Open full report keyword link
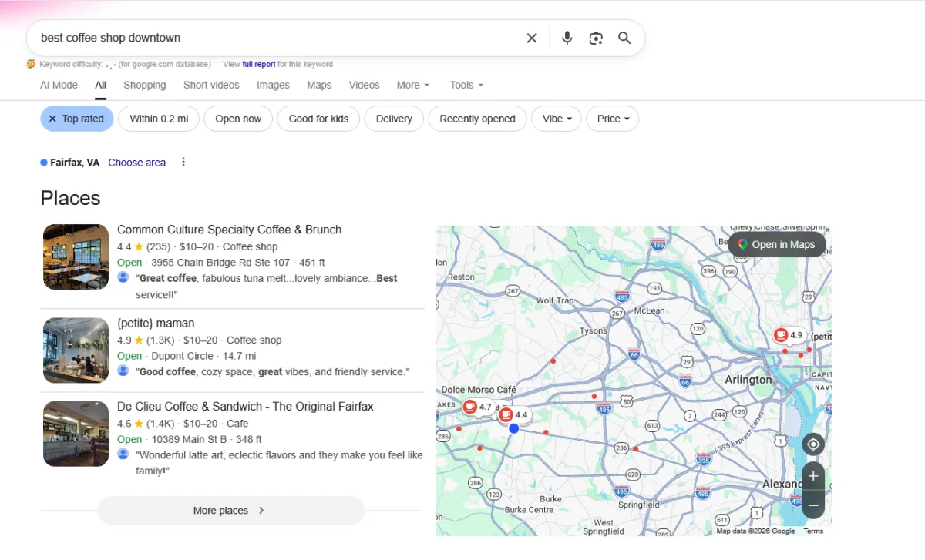The image size is (925, 560). [259, 64]
